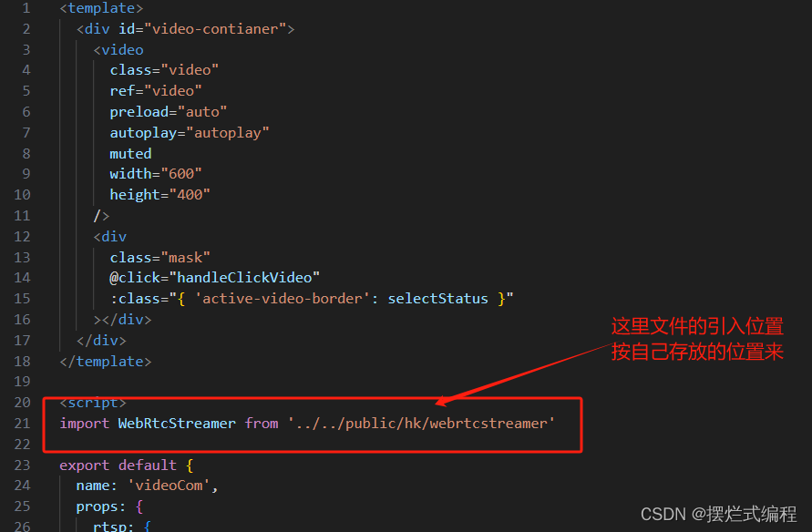The height and width of the screenshot is (532, 812).
Task: Click @click="handleClickVideo" handler text
Action: [214, 278]
